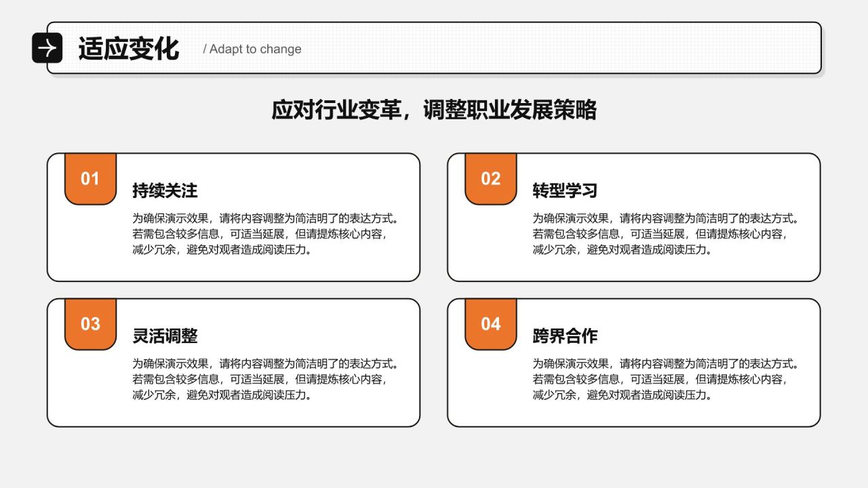Click first description line under 跨界合作

coord(665,364)
